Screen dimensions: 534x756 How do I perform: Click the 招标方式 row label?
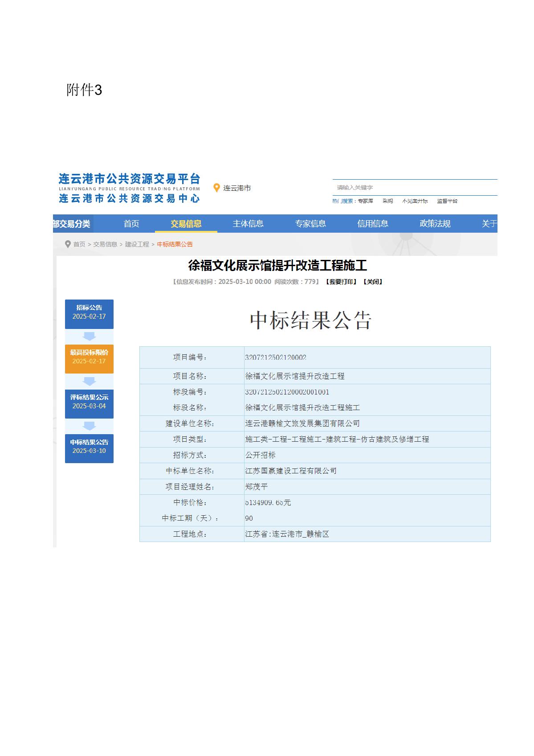[x=190, y=455]
